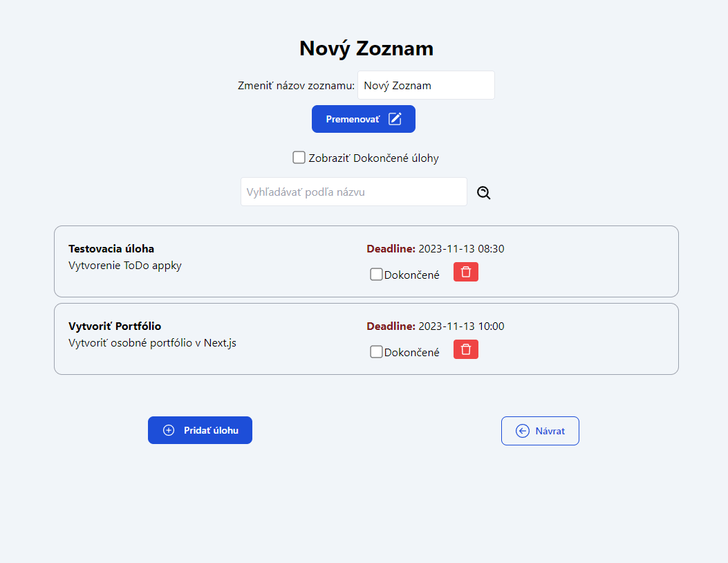Mark Vytvoriť Portfólio as Dokončené
Viewport: 728px width, 563px height.
click(376, 352)
